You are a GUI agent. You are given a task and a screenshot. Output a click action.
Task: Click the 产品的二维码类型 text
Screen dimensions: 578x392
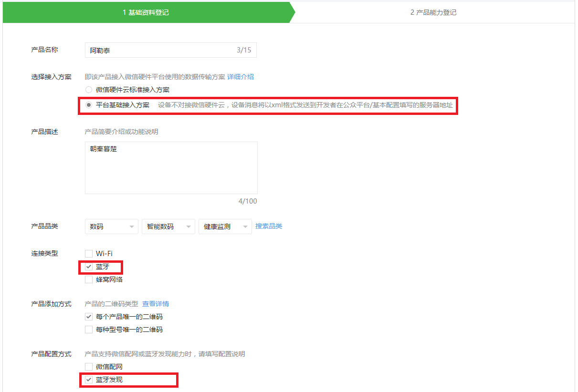point(111,304)
